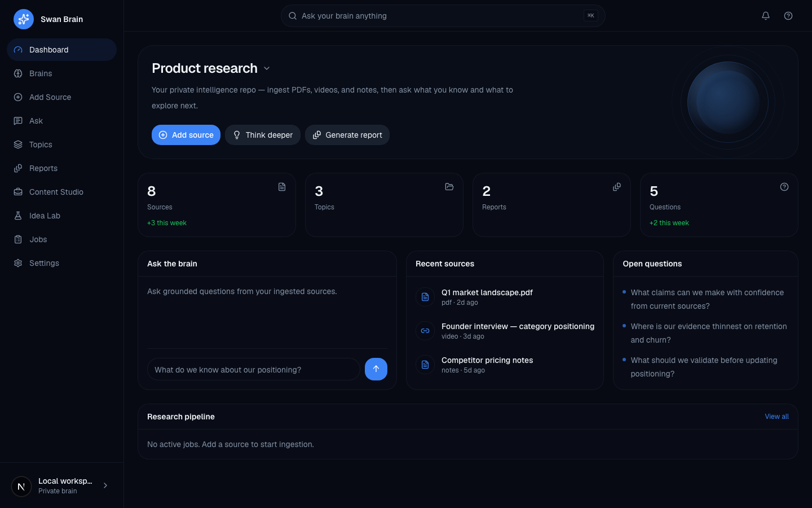The height and width of the screenshot is (508, 812).
Task: Click the Swan Brain logo icon
Action: tap(24, 19)
